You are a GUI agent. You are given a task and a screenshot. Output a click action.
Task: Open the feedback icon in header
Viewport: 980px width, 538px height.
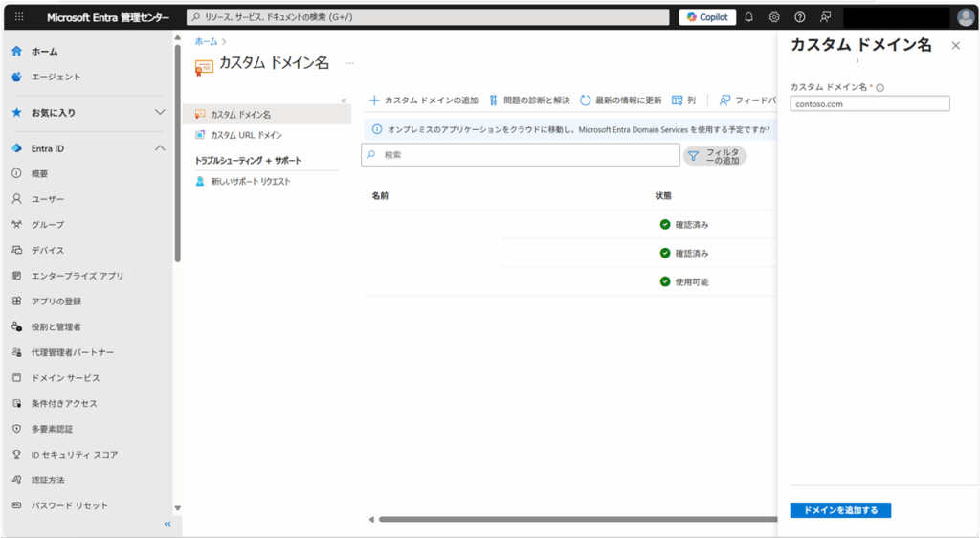point(825,17)
